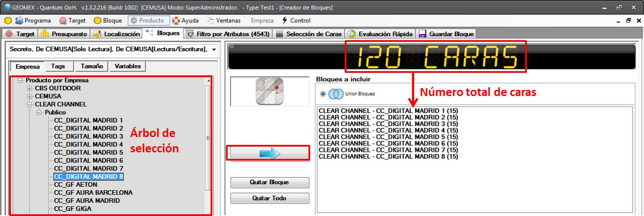This screenshot has width=644, height=216.
Task: Expand the CEMUSA tree node
Action: 30,96
